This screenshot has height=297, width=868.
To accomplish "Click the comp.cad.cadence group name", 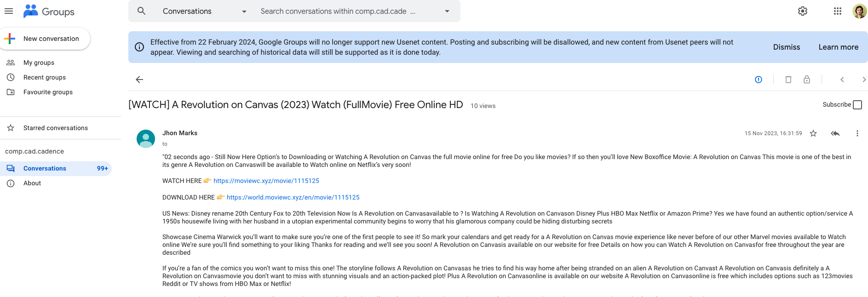I will click(34, 151).
